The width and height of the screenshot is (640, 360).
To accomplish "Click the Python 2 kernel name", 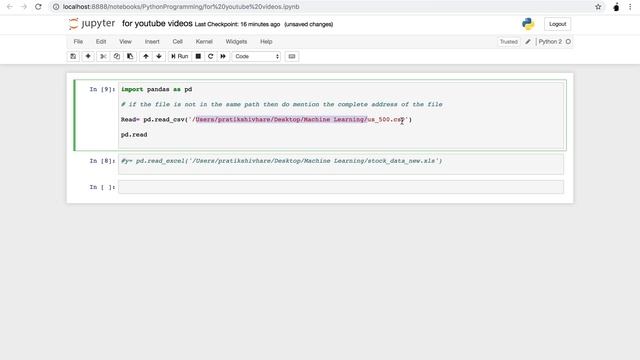I will coord(550,42).
